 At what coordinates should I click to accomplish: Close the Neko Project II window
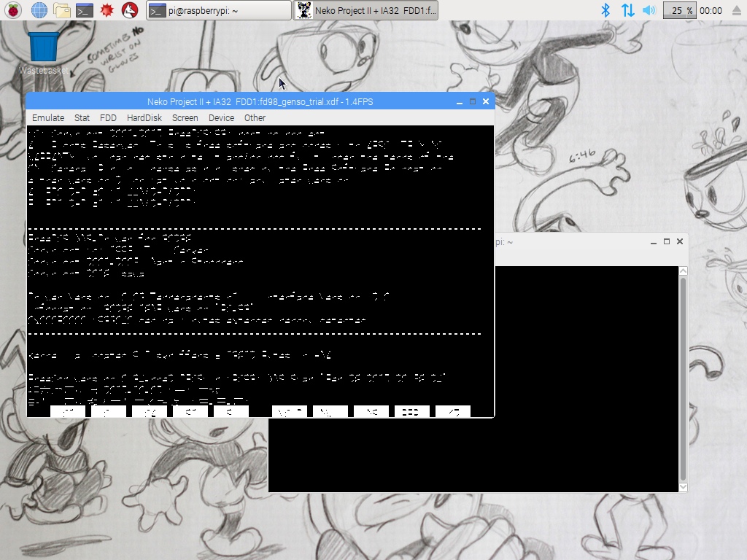(486, 101)
